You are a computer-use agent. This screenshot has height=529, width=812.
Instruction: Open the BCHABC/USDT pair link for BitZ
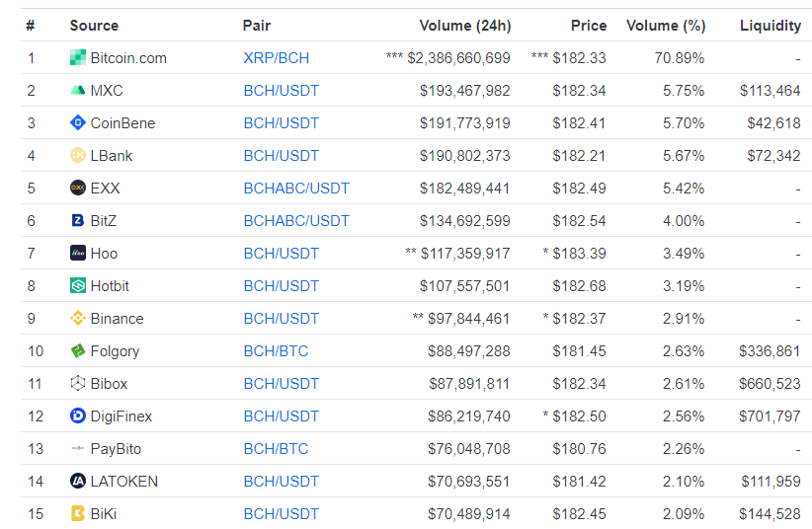coord(296,221)
